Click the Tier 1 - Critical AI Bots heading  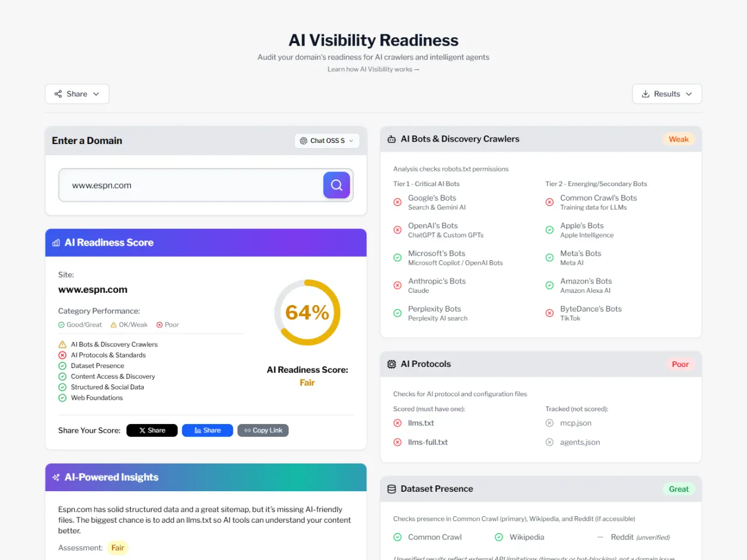[x=427, y=184]
